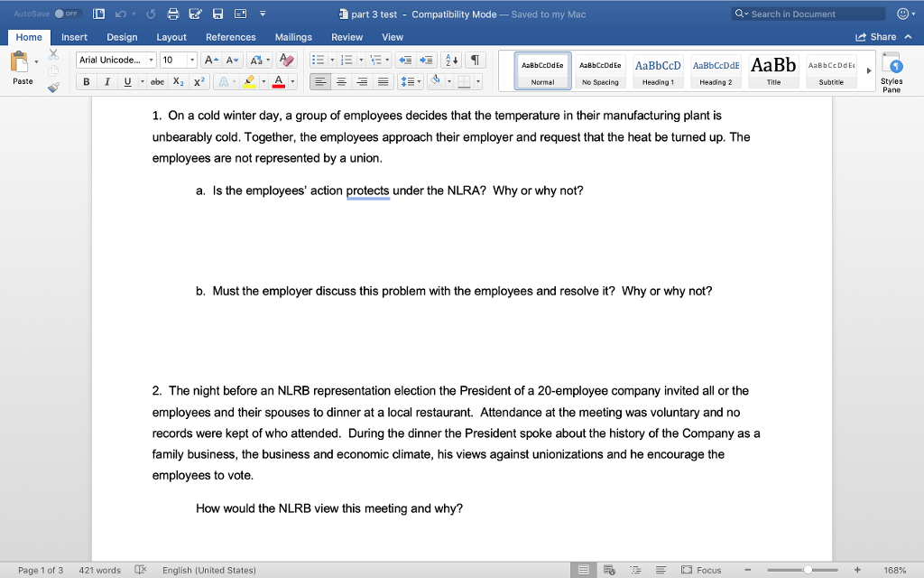Apply superscript formatting
924x578 pixels.
(199, 82)
